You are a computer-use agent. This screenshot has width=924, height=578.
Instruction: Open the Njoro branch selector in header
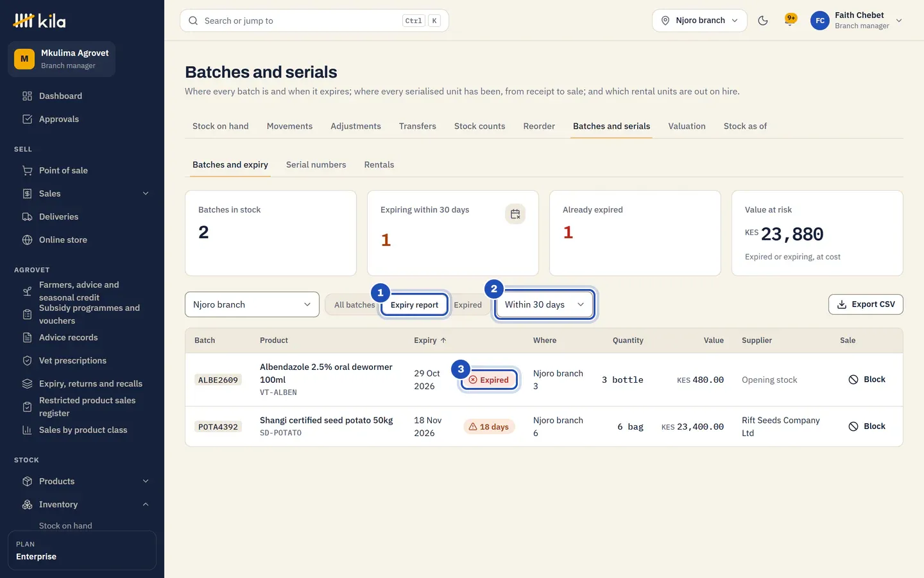(x=699, y=21)
